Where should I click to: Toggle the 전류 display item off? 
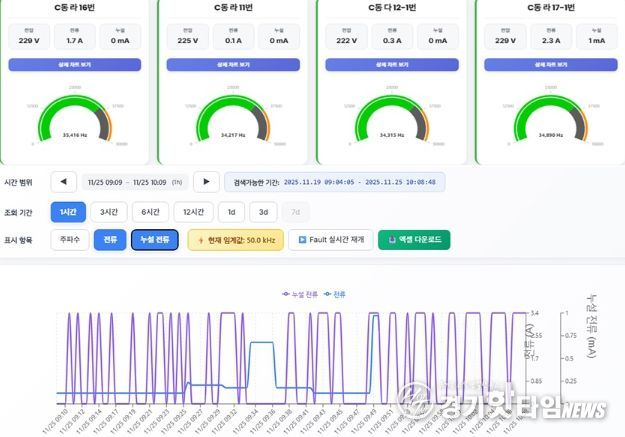pyautogui.click(x=109, y=240)
